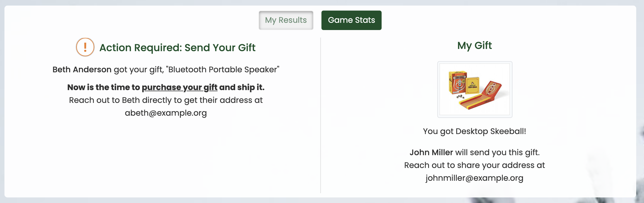Follow the 'purchase your gift' link

(x=180, y=87)
